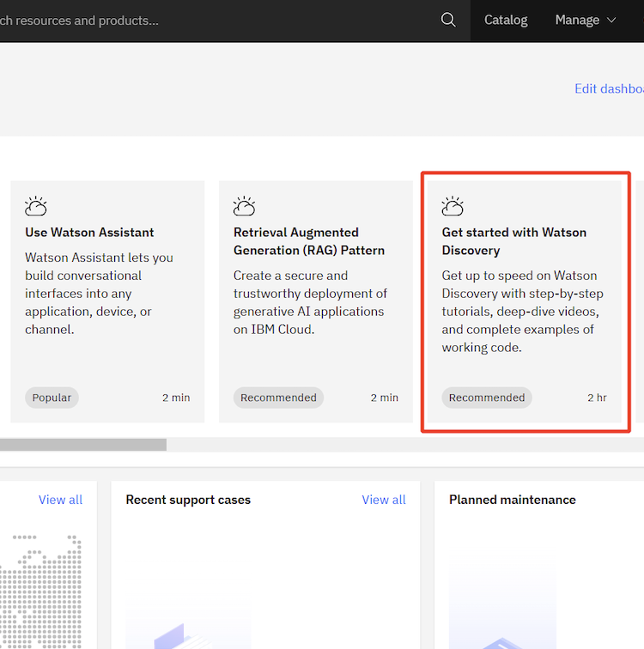
Task: Click the Recommended tag on RAG Pattern card
Action: click(x=278, y=397)
